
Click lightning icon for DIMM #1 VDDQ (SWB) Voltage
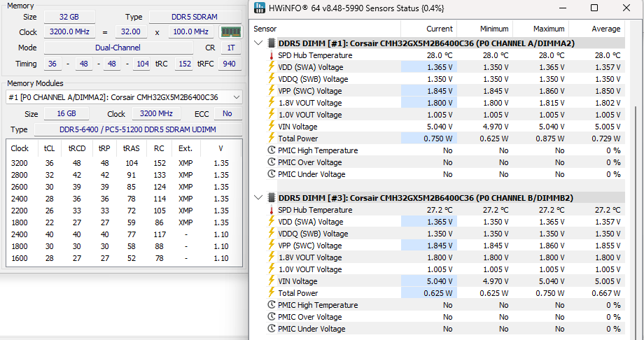point(272,79)
